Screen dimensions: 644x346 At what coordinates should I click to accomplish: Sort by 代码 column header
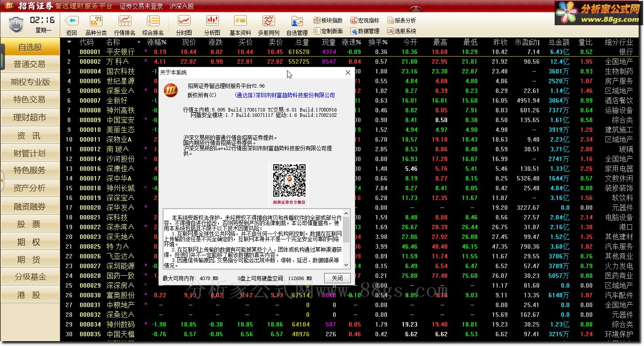coord(87,42)
